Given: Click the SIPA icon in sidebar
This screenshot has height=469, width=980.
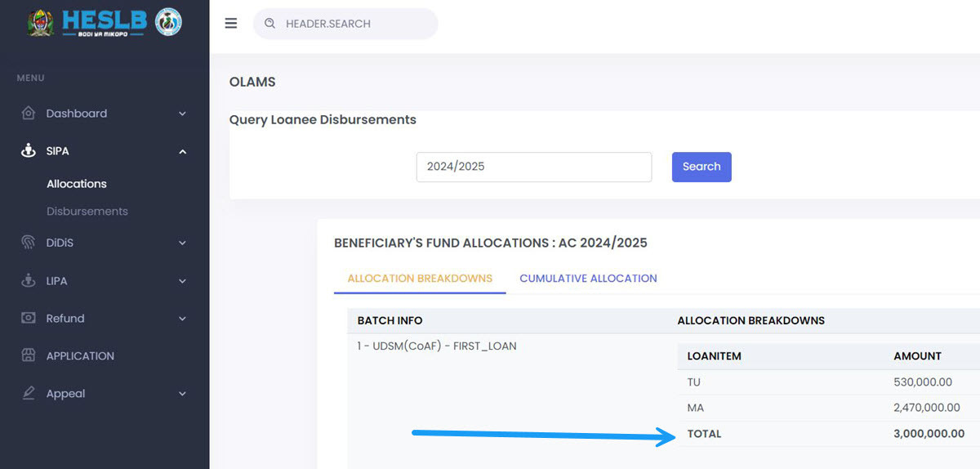Looking at the screenshot, I should tap(29, 151).
